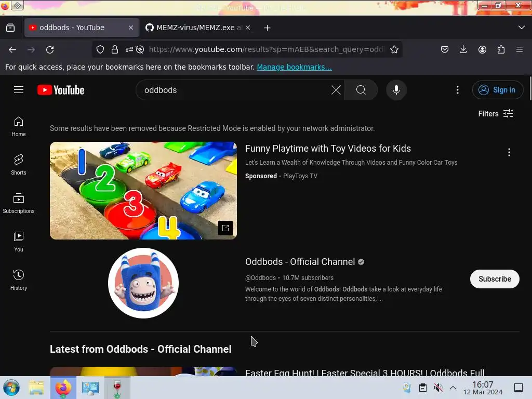This screenshot has height=399, width=532.
Task: Open the clock showing 16:07
Action: (483, 388)
